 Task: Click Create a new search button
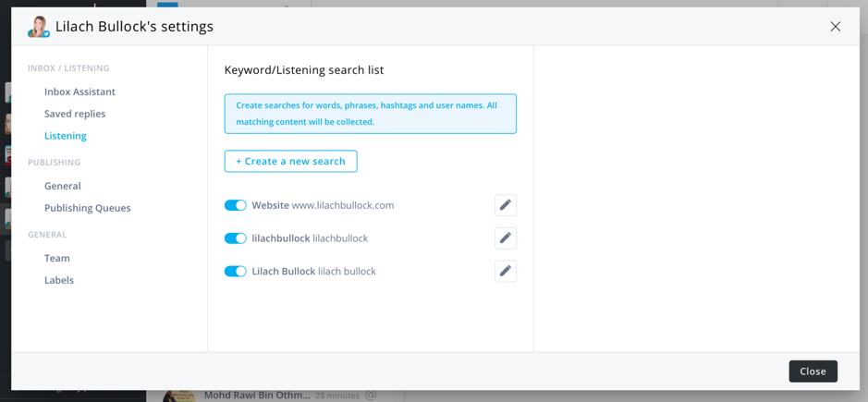290,161
